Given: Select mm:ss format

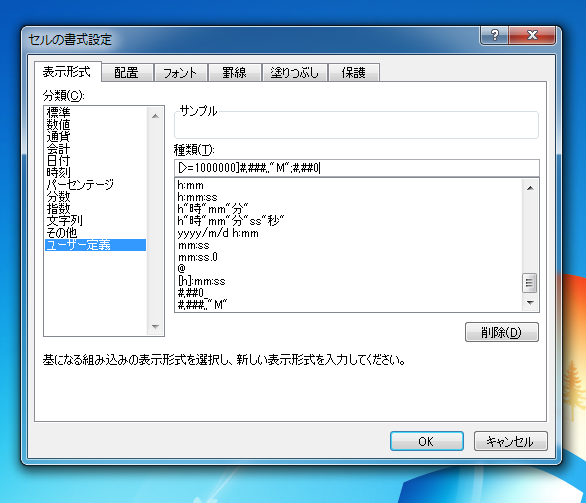Looking at the screenshot, I should tap(349, 245).
